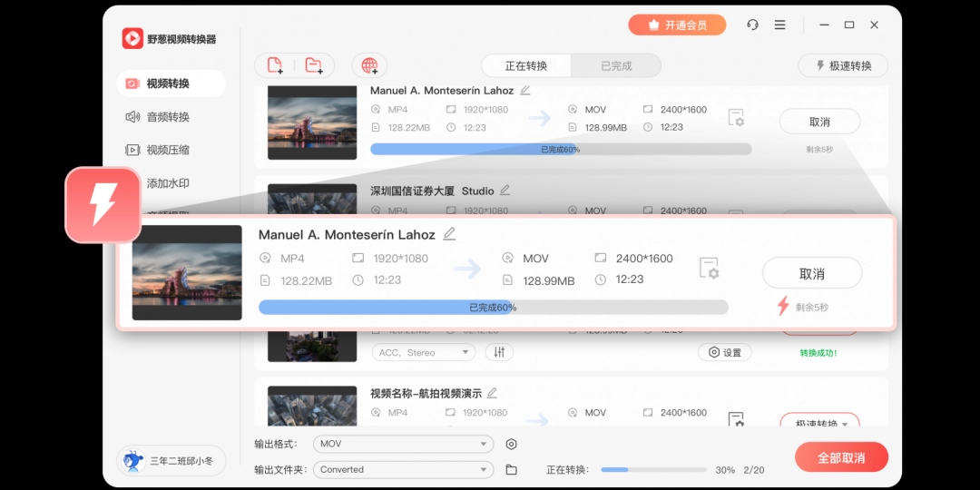Viewport: 980px width, 490px height.
Task: Expand the ACC, Stereo audio dropdown
Action: tap(423, 352)
